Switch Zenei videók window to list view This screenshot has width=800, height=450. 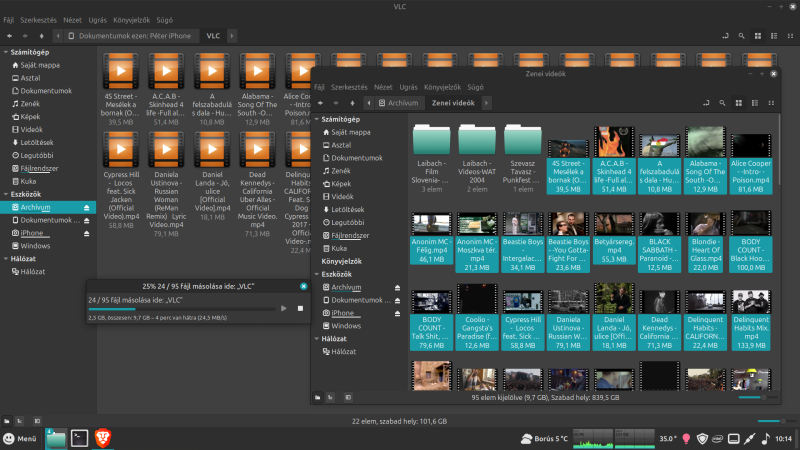click(755, 103)
